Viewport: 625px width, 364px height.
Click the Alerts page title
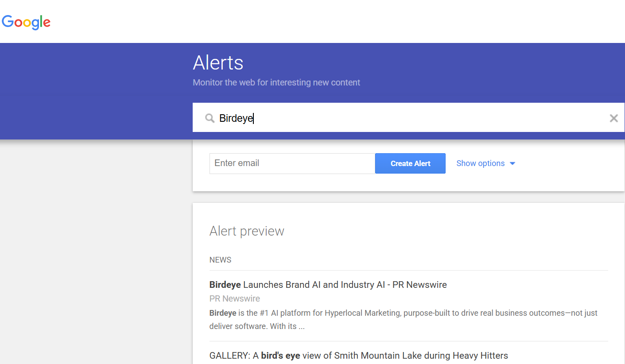[x=218, y=63]
